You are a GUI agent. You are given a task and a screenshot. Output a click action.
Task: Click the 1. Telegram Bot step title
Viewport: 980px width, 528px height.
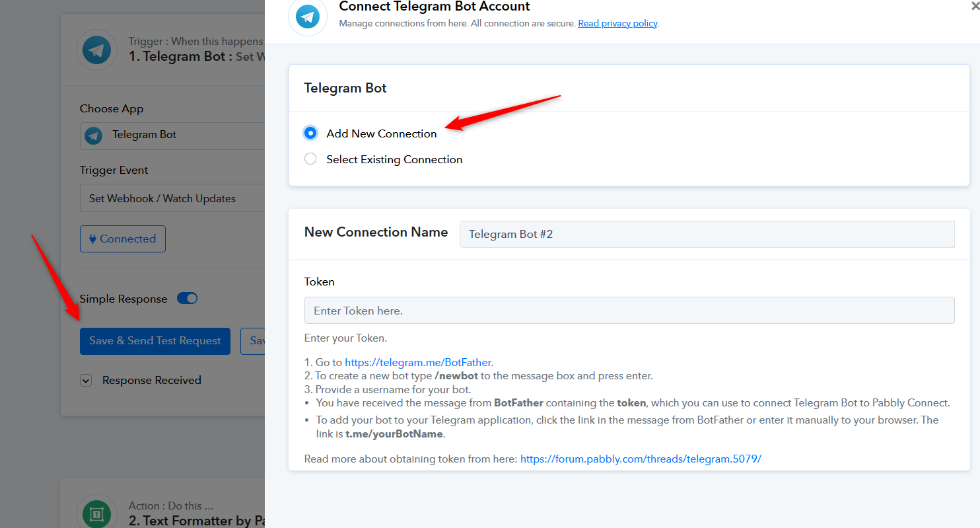pyautogui.click(x=197, y=57)
